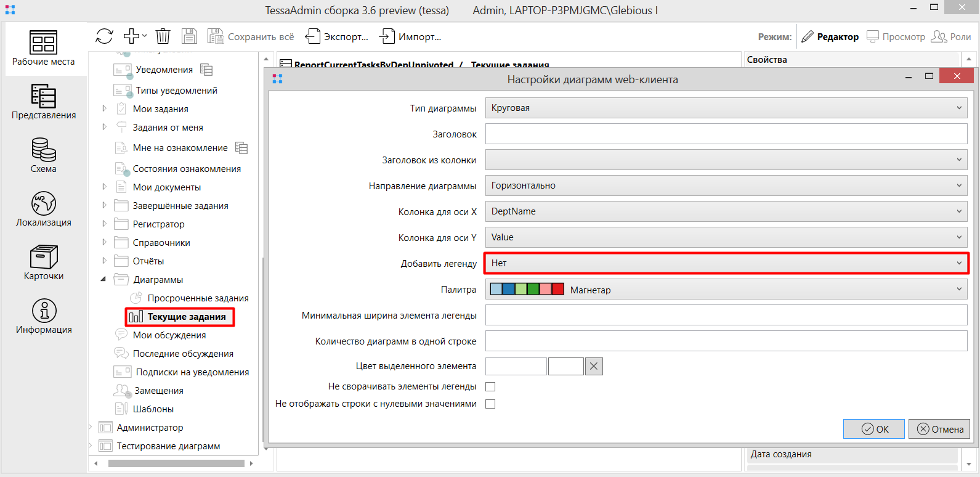
Task: Click the plus add icon
Action: (x=132, y=36)
